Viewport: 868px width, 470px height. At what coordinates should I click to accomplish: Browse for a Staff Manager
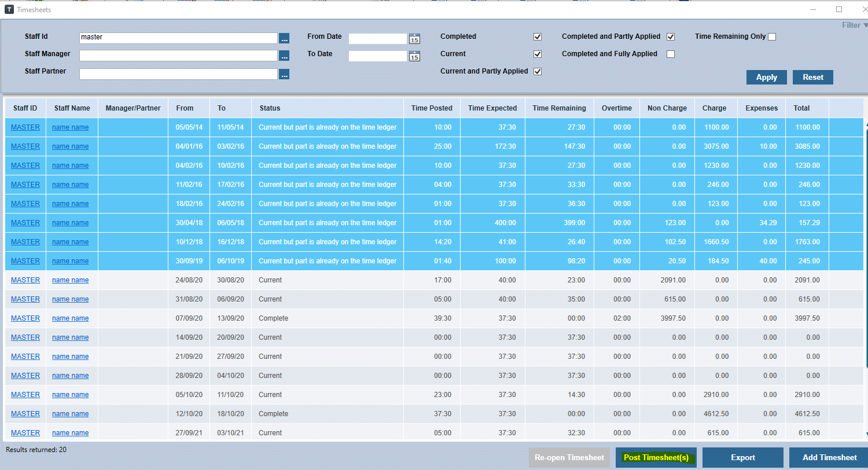click(x=284, y=56)
